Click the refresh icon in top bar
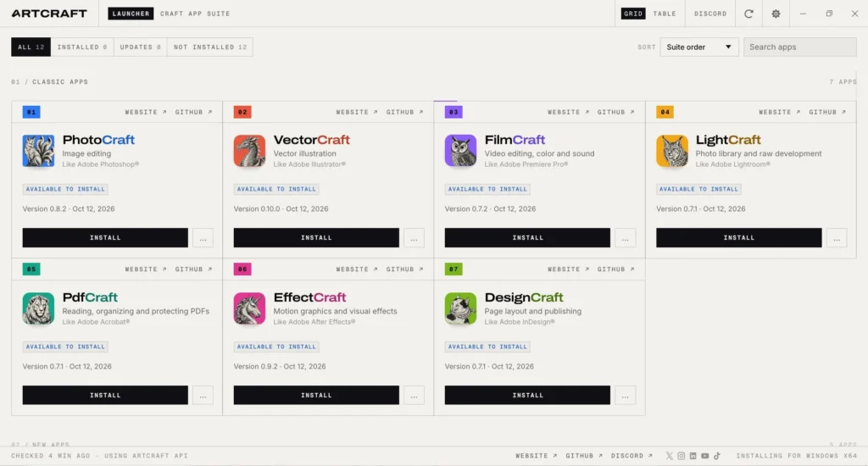The image size is (868, 466). point(748,14)
